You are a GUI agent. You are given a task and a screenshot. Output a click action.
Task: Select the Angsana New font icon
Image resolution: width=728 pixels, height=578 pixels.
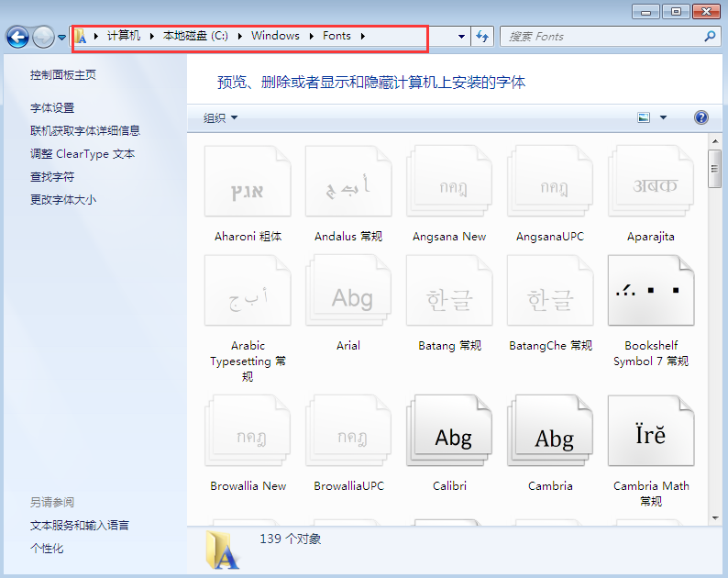click(x=449, y=182)
